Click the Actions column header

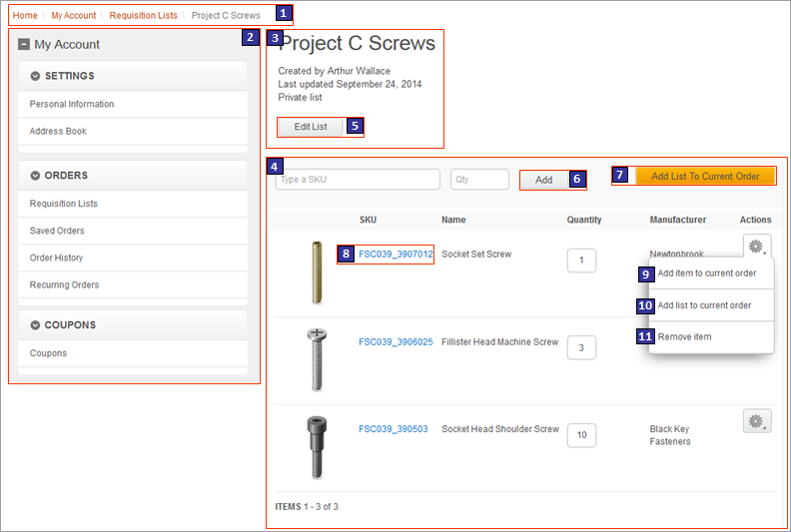(756, 220)
